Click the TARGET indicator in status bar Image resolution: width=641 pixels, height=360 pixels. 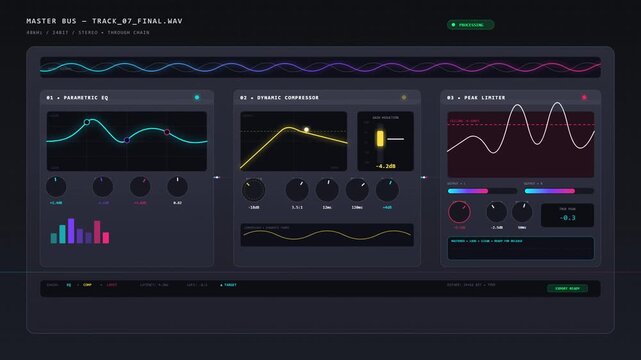click(x=229, y=285)
